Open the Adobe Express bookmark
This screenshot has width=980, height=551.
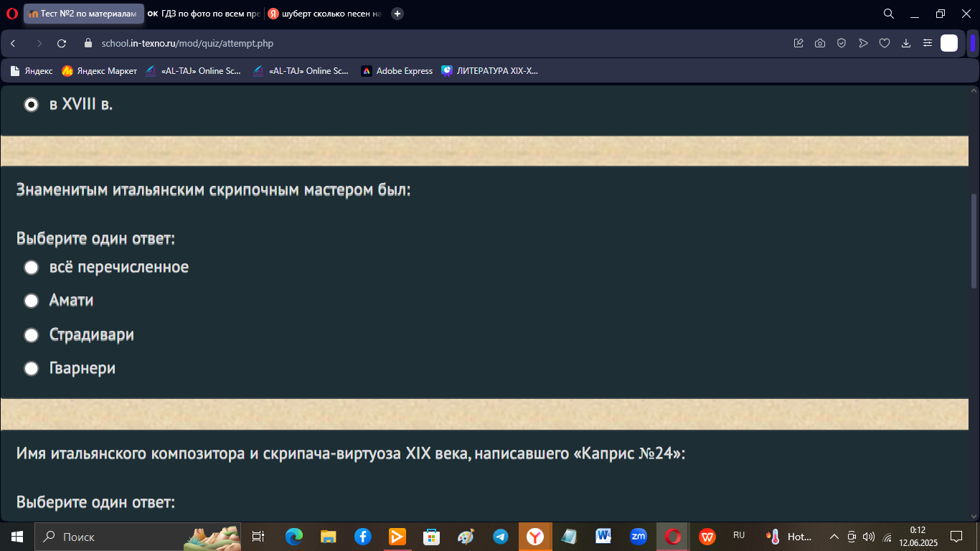pos(397,71)
